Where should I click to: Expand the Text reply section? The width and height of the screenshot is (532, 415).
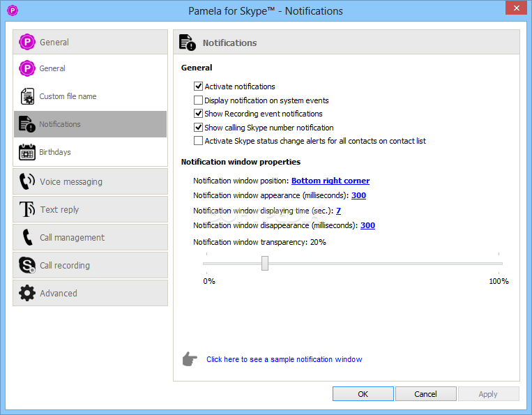click(x=90, y=209)
